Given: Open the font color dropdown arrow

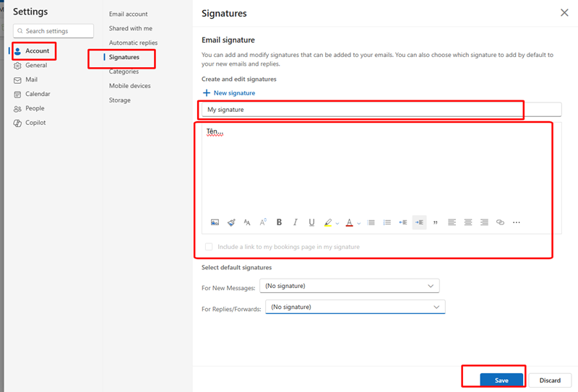Looking at the screenshot, I should tap(359, 223).
